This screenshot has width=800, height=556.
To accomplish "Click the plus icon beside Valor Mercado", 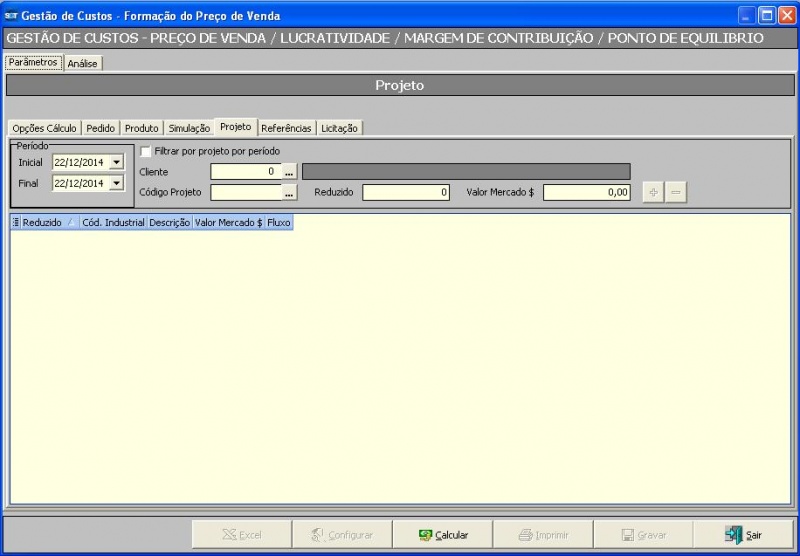I will pos(653,192).
